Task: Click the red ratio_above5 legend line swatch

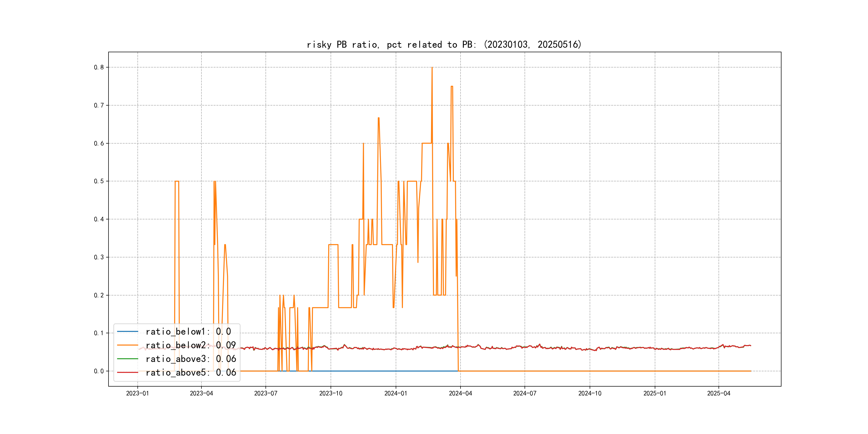Action: point(127,372)
